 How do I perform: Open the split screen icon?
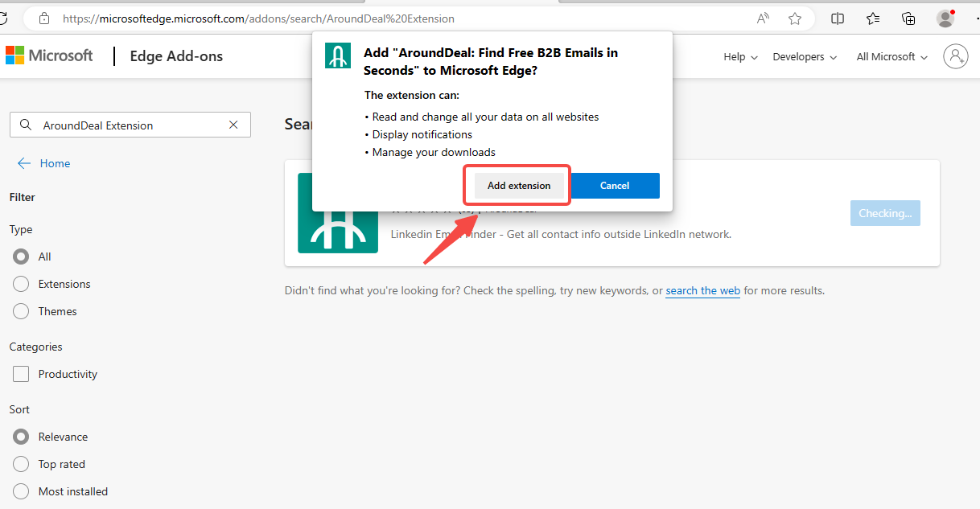(x=838, y=18)
